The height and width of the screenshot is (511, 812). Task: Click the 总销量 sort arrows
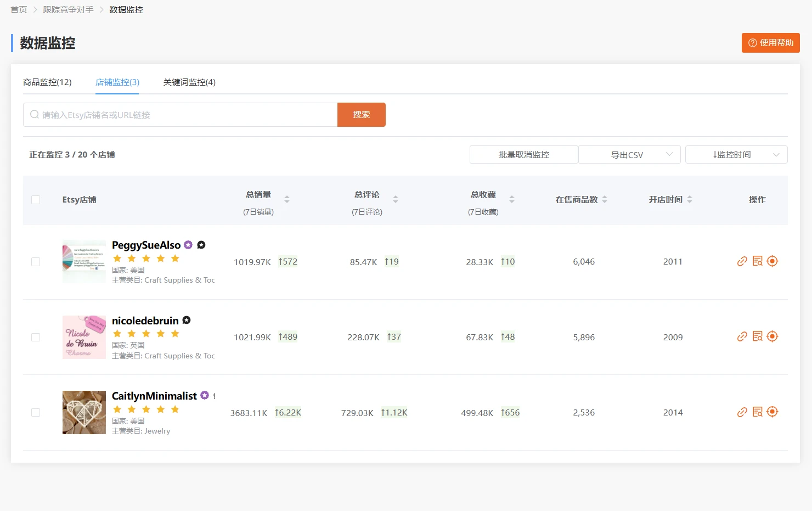tap(287, 199)
